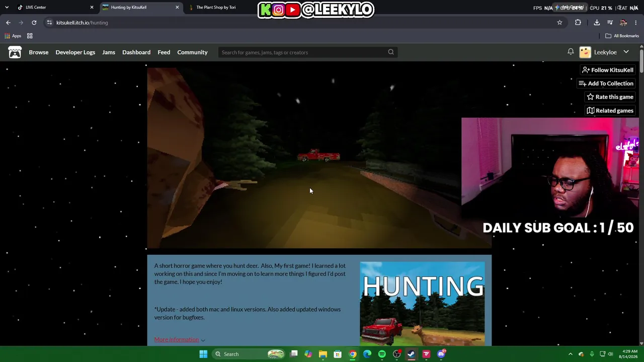The height and width of the screenshot is (362, 644).
Task: Click the browser address bar URL
Action: coord(82,23)
